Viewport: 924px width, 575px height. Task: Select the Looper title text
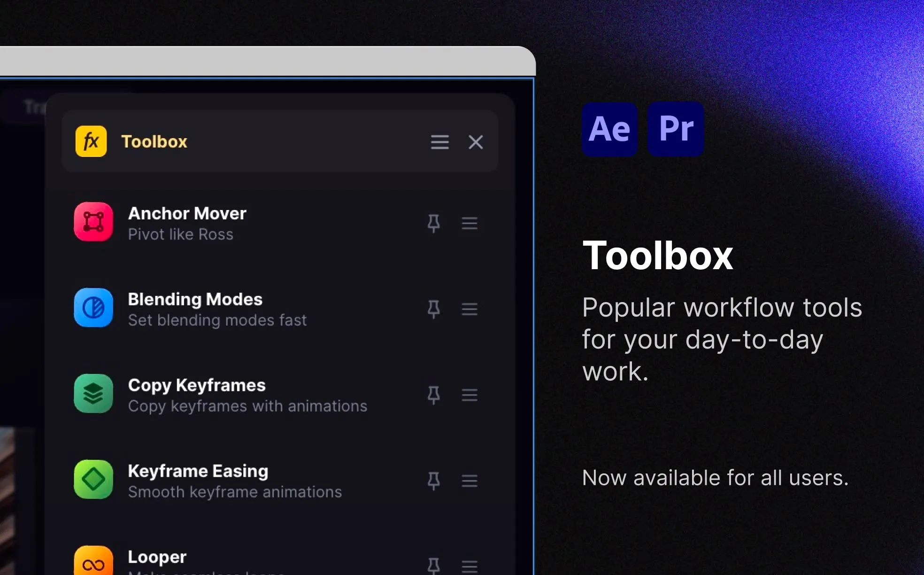tap(157, 557)
